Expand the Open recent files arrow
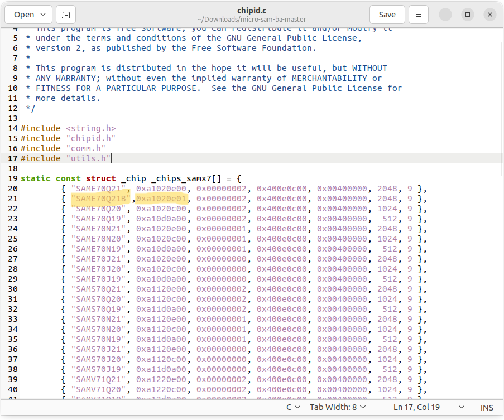 [43, 15]
